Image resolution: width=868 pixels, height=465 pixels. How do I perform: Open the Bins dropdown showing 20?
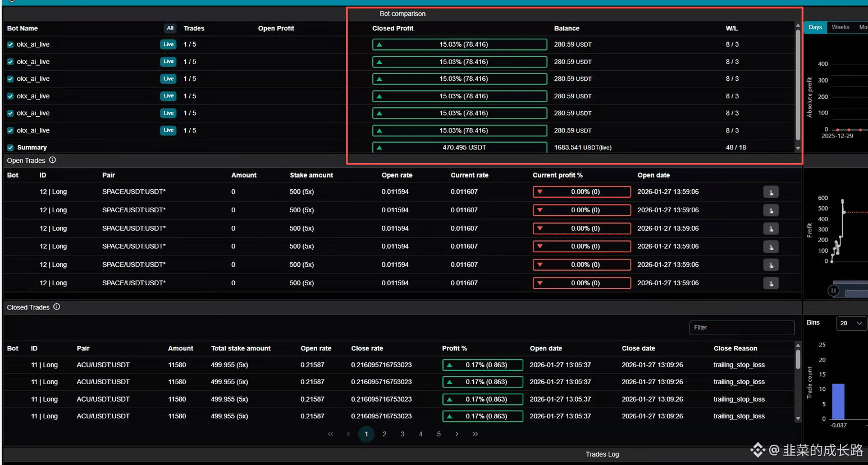[851, 323]
